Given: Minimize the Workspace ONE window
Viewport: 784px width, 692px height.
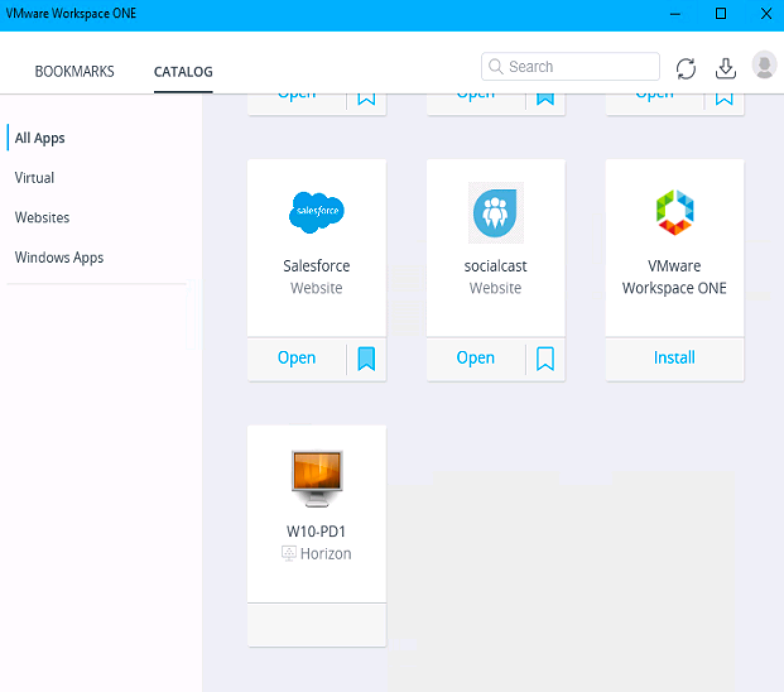Looking at the screenshot, I should 675,14.
